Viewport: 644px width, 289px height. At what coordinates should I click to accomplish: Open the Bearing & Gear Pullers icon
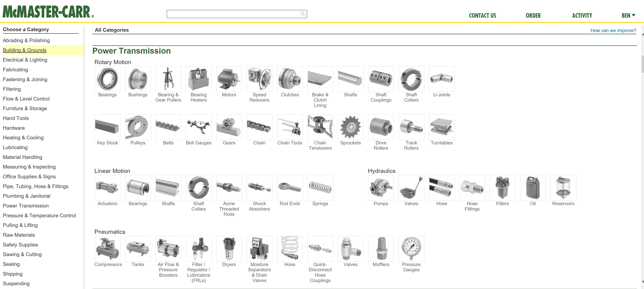tap(168, 79)
